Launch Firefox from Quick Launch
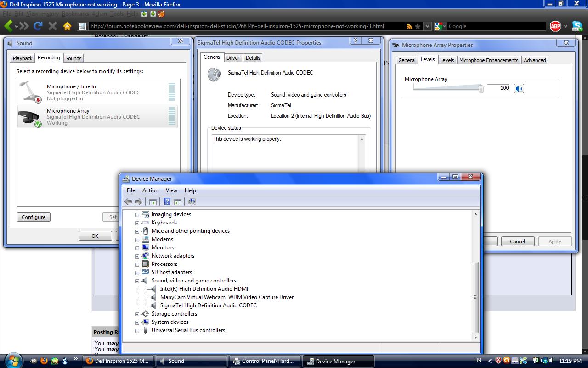Screen dimensions: 588x368 [x=44, y=361]
